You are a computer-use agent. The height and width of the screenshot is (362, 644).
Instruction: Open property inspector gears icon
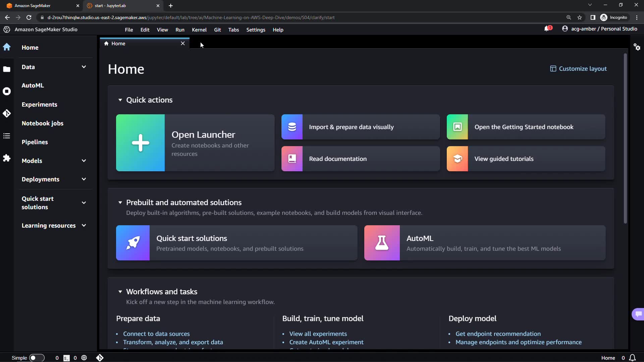point(637,47)
